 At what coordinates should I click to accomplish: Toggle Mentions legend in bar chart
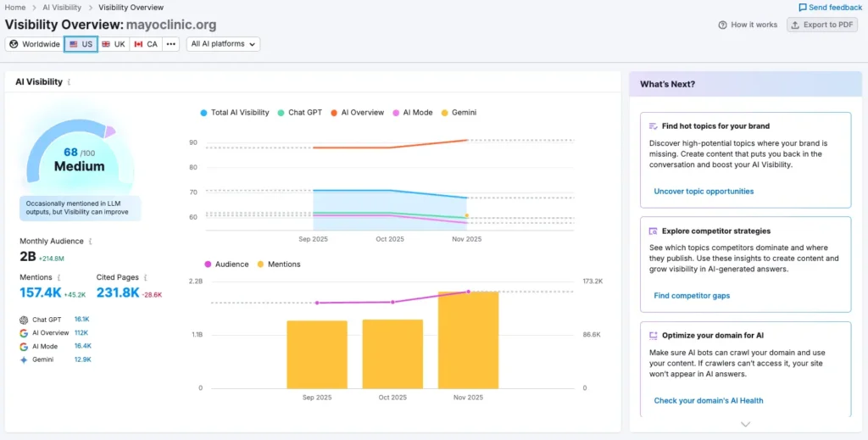click(x=278, y=265)
